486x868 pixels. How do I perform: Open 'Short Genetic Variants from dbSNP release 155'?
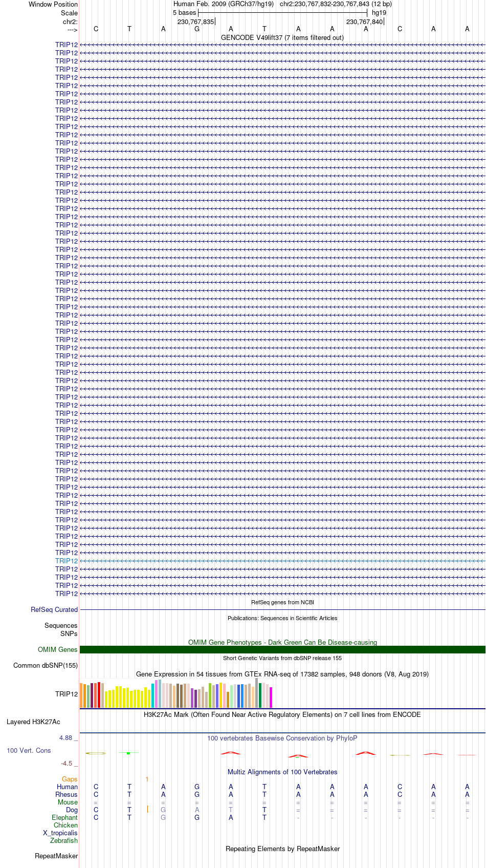tap(282, 658)
